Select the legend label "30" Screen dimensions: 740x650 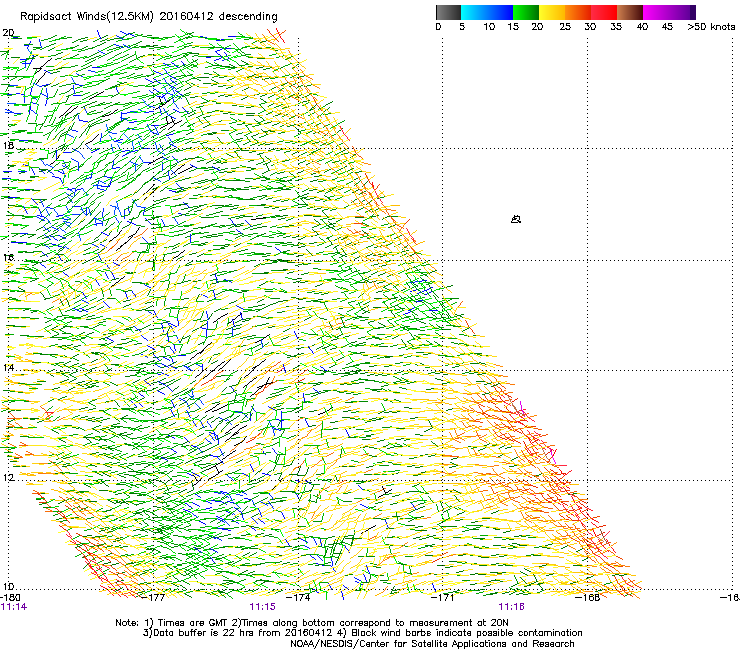pyautogui.click(x=590, y=27)
